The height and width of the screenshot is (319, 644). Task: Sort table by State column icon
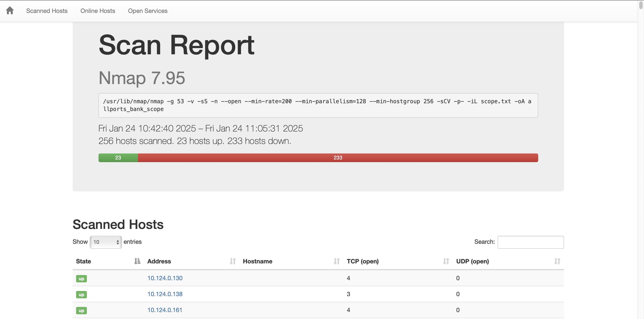point(137,261)
